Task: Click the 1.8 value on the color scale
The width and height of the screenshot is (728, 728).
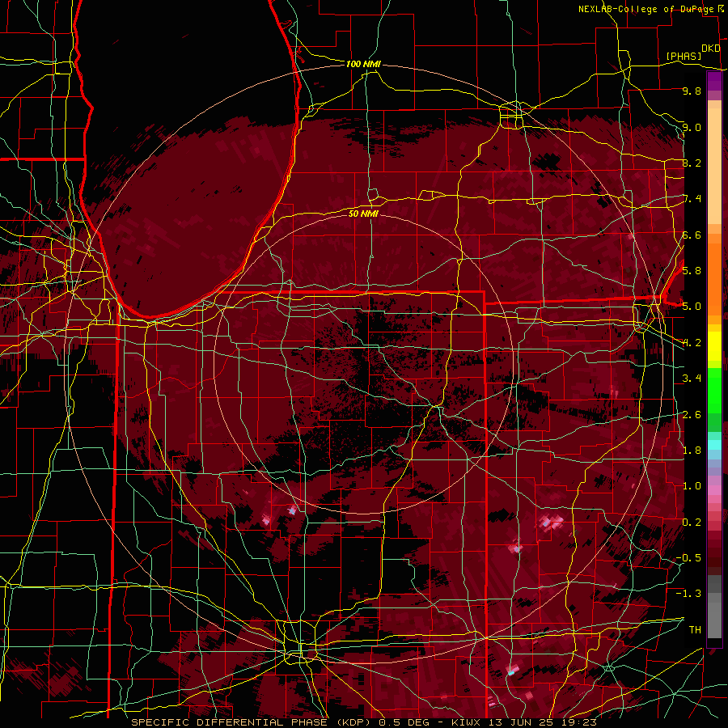Action: click(x=692, y=451)
